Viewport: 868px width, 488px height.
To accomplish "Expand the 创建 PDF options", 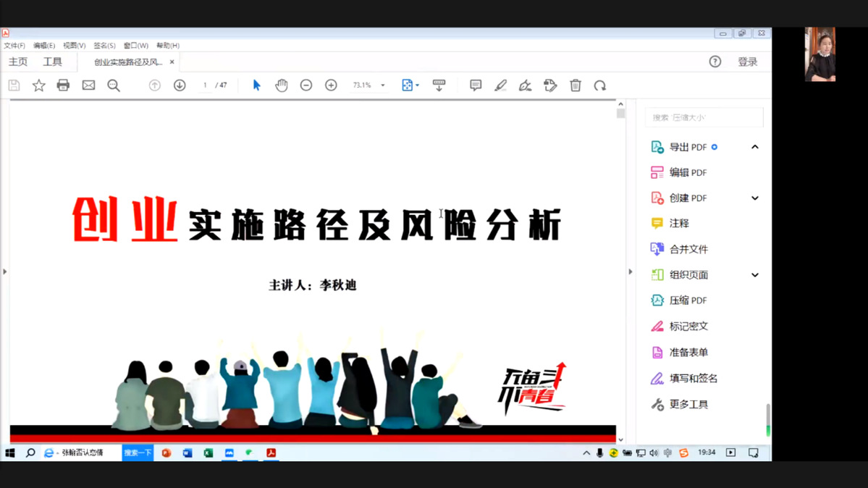I will tap(754, 198).
